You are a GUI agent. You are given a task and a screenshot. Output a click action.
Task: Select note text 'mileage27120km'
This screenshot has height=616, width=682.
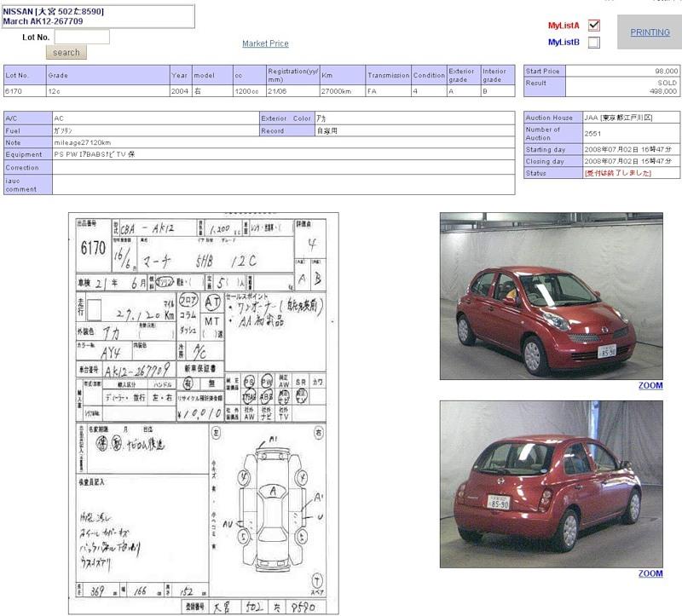pos(83,142)
